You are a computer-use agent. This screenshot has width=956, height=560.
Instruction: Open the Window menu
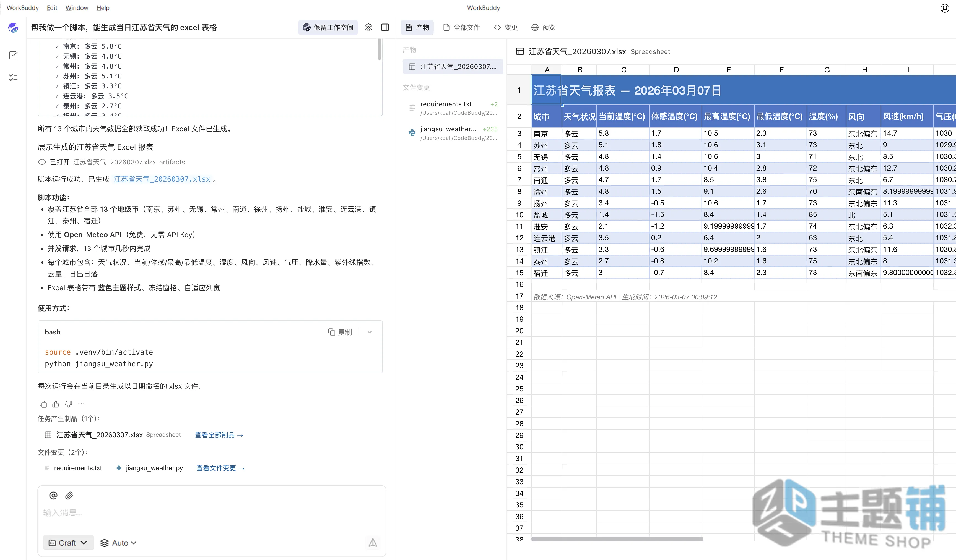click(x=77, y=7)
